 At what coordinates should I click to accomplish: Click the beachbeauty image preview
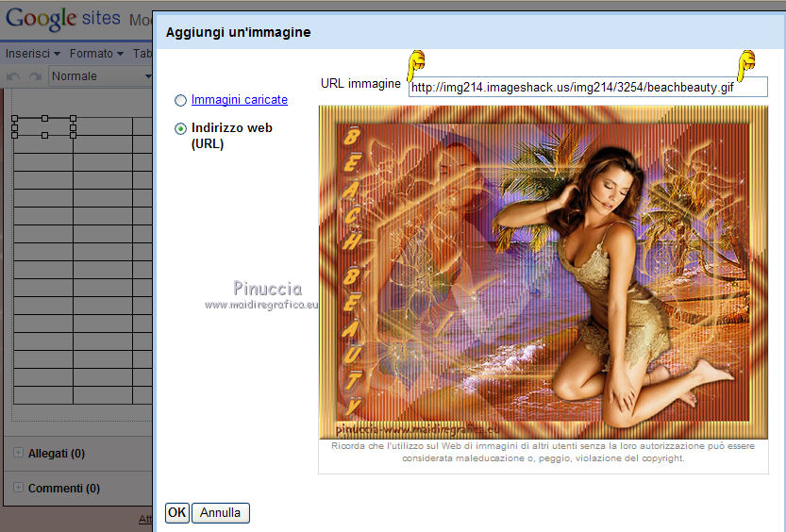point(544,272)
